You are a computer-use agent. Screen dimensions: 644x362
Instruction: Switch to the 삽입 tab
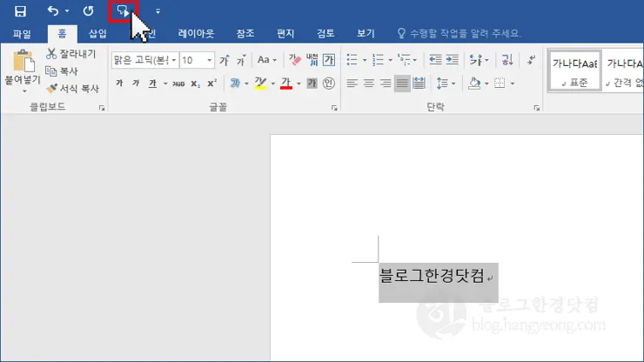click(97, 34)
